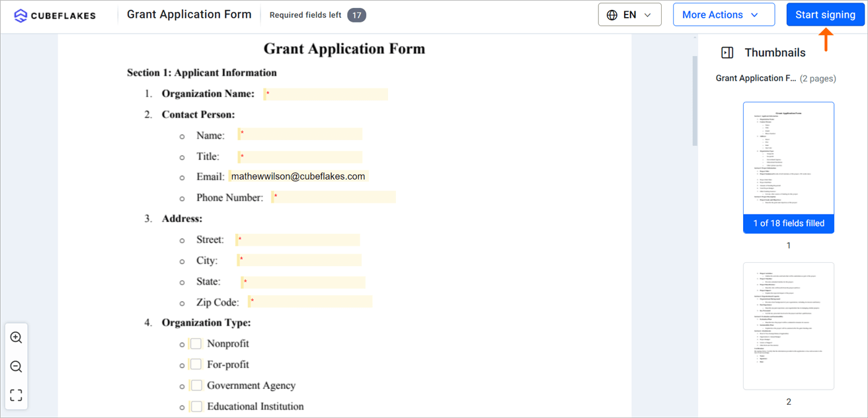Click the 'Address:' label

click(182, 219)
